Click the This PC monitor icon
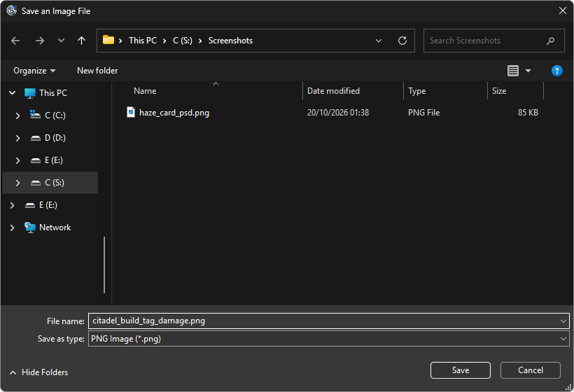Screen dimensions: 574x392 tap(29, 93)
